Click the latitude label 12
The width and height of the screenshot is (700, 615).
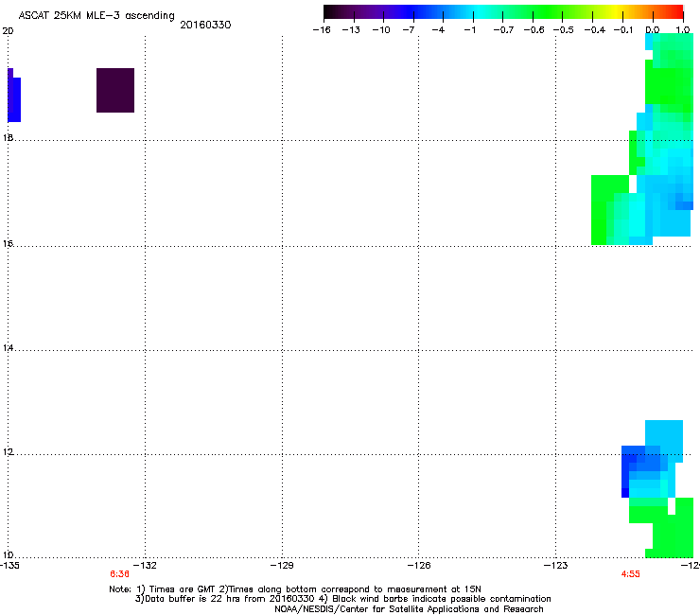[8, 452]
